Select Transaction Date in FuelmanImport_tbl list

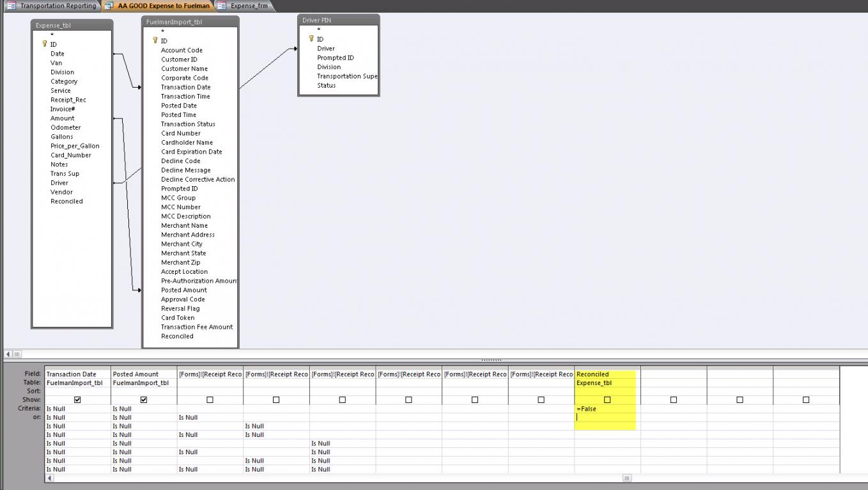point(186,87)
